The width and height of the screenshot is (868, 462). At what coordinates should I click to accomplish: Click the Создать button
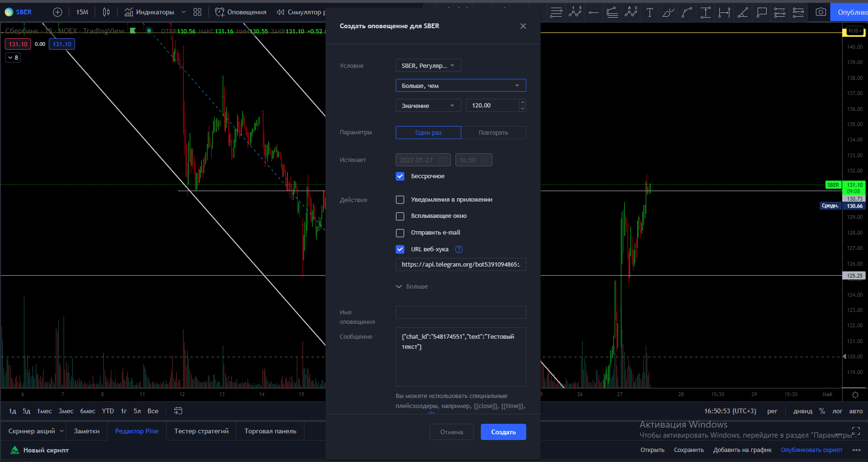coord(503,432)
